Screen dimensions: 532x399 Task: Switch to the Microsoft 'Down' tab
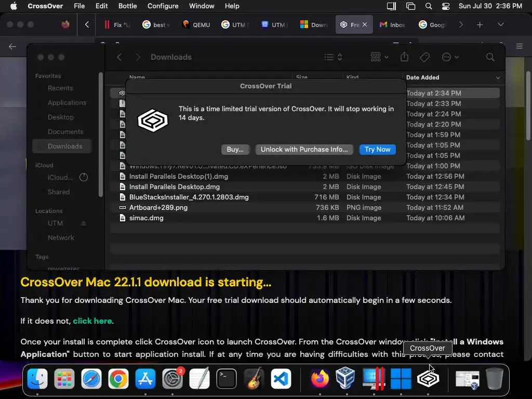coord(314,24)
